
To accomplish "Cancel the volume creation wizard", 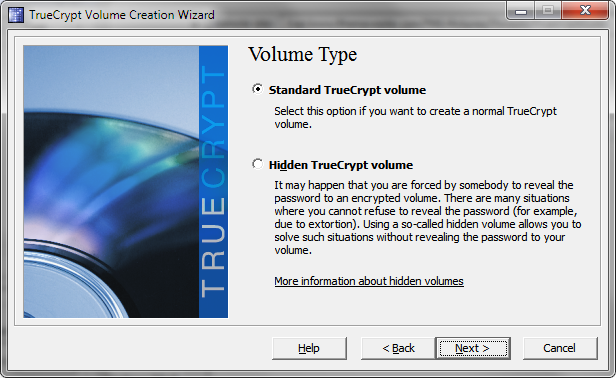I will (560, 348).
